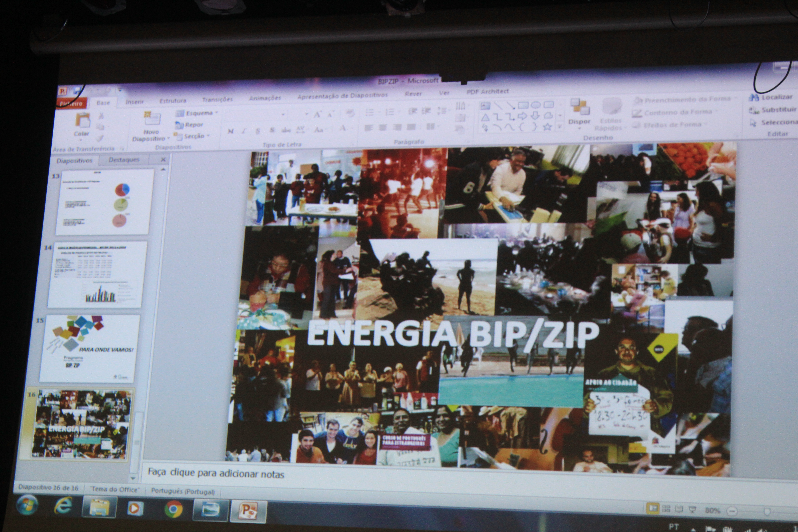Screen dimensions: 798x532
Task: Click the Substituir replace button
Action: 774,110
